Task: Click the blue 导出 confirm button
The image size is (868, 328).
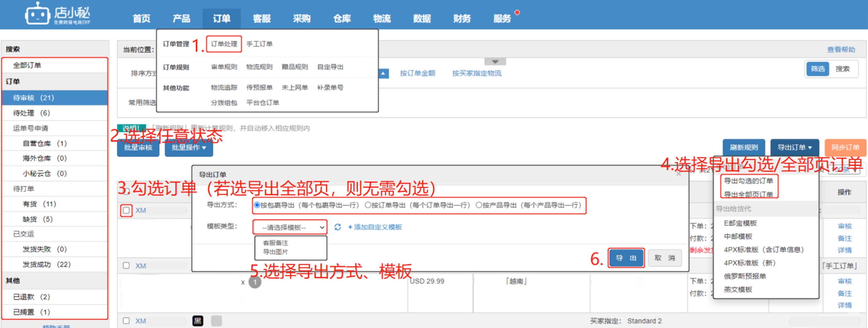Action: (626, 258)
